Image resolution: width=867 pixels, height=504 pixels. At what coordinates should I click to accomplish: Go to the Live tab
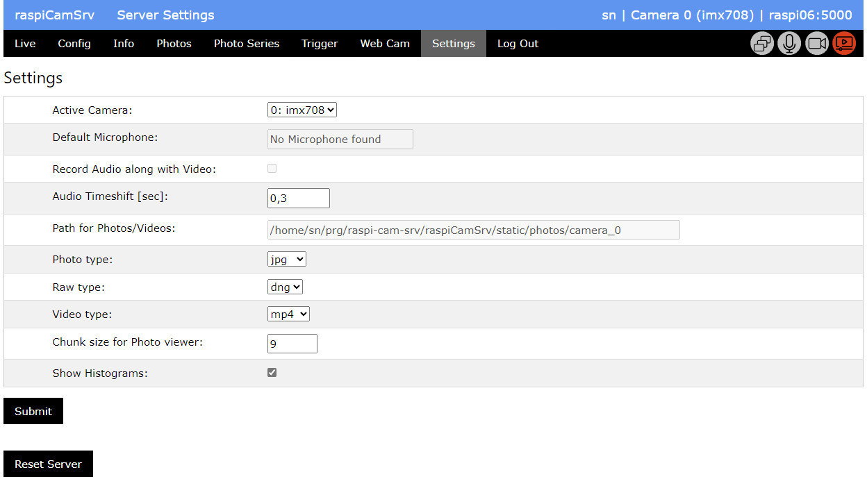pyautogui.click(x=25, y=43)
